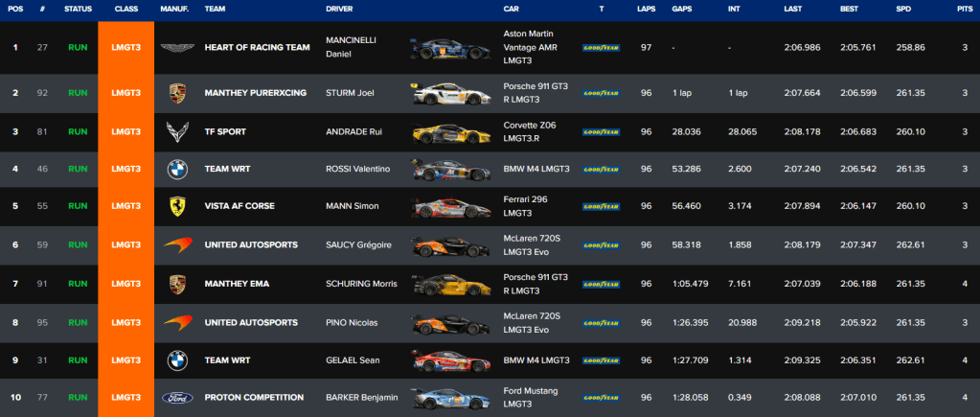980x417 pixels.
Task: Click best lap time 2:05.761
Action: tap(858, 48)
